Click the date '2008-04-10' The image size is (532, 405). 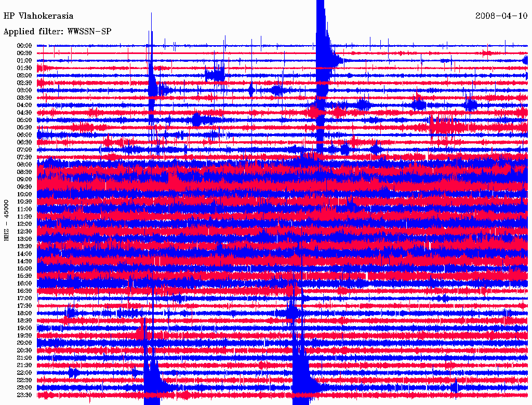point(501,16)
